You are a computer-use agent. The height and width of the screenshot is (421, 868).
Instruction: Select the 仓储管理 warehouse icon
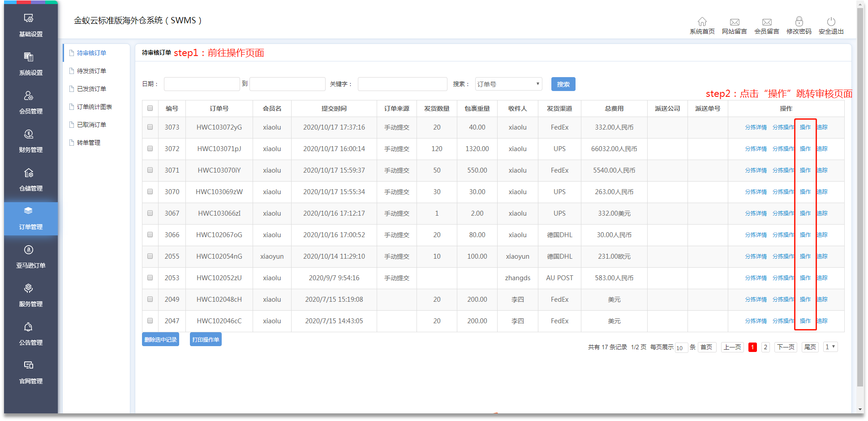pyautogui.click(x=29, y=173)
